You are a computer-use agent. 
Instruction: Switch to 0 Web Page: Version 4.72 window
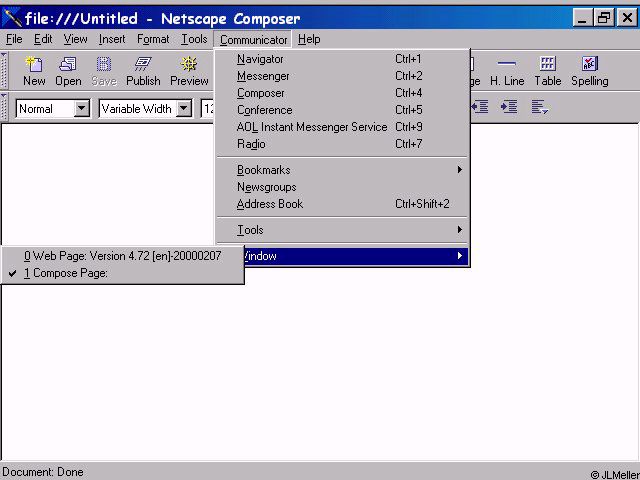122,256
